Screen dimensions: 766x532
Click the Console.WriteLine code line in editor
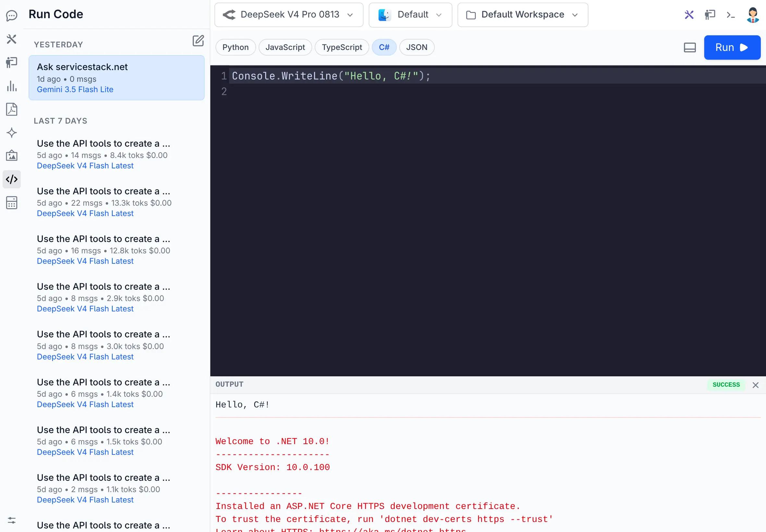(331, 76)
